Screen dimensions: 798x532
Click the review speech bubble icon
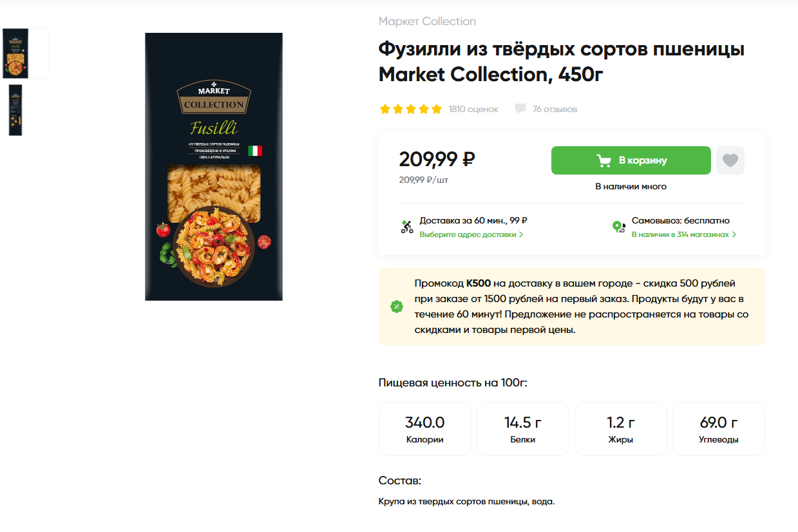click(520, 109)
